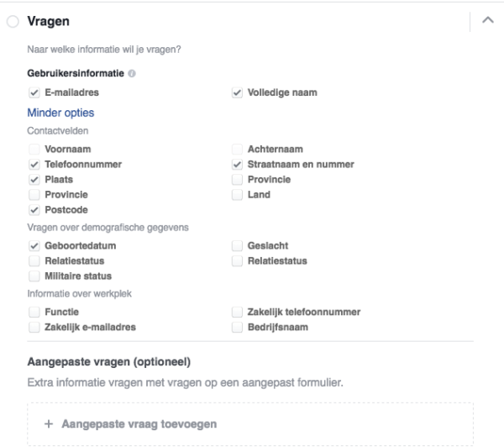The image size is (504, 447).
Task: Check the Voornaam checkbox
Action: coord(34,150)
